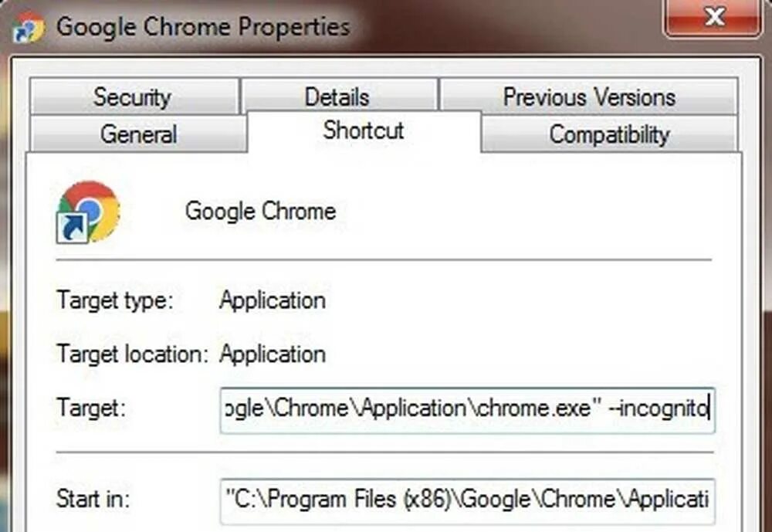The width and height of the screenshot is (772, 532).
Task: Click the Target type label
Action: tap(115, 300)
